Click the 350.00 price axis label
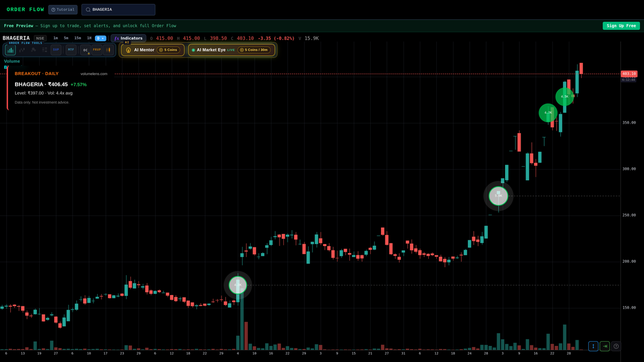Screen dimensions: 644x362 point(629,123)
